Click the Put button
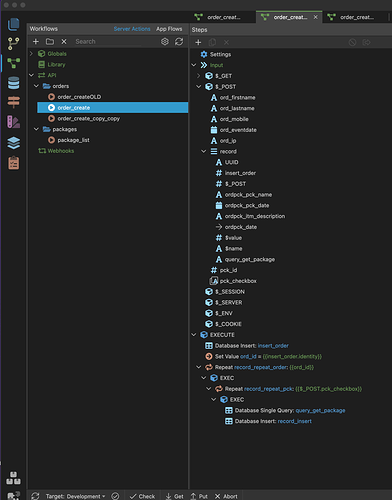The width and height of the screenshot is (392, 500). tap(199, 496)
